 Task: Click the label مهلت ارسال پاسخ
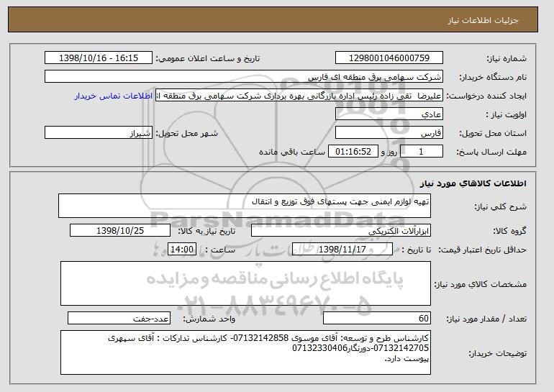pyautogui.click(x=491, y=152)
